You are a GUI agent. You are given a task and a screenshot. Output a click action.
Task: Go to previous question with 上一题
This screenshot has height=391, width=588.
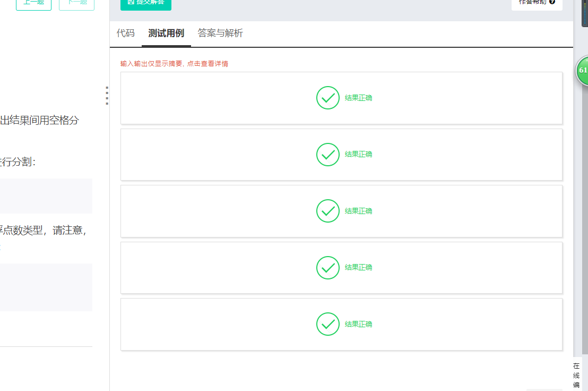pos(34,3)
